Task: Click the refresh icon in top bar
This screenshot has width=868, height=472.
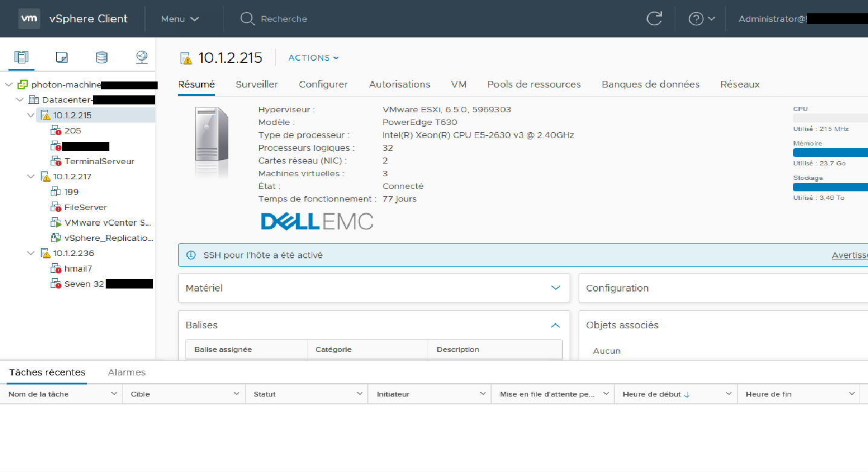Action: click(x=654, y=19)
